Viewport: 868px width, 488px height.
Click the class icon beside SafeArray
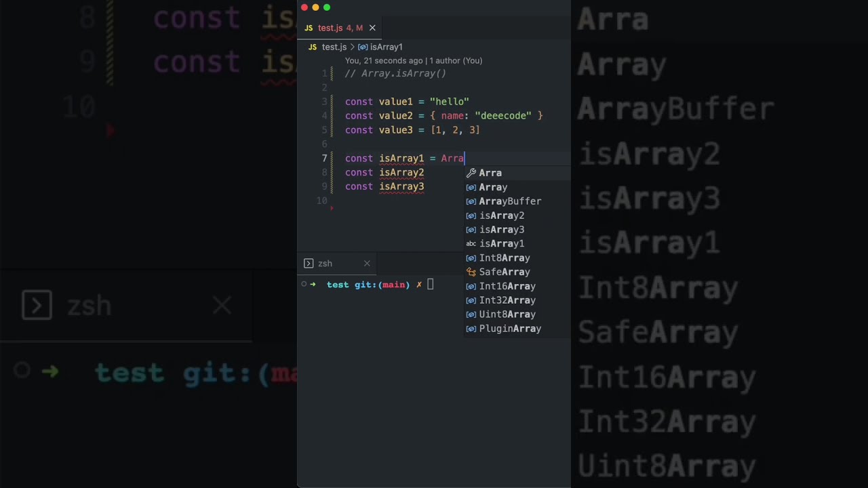tap(471, 272)
